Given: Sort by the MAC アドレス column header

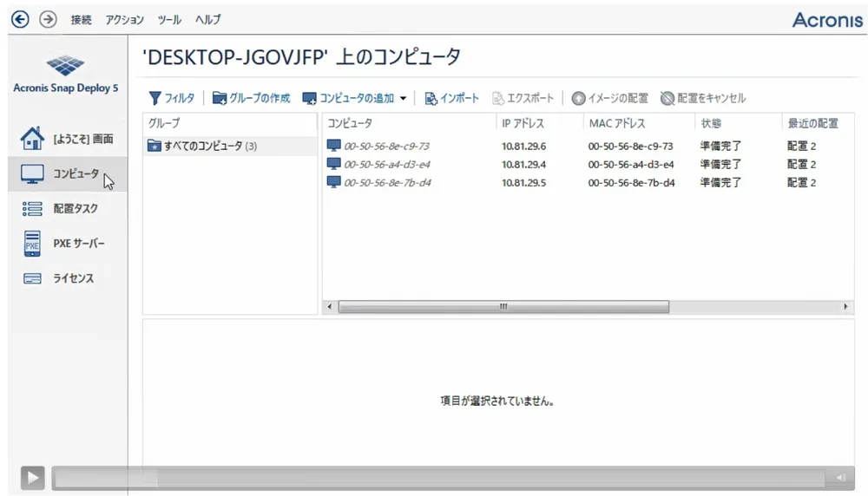Looking at the screenshot, I should coord(639,123).
